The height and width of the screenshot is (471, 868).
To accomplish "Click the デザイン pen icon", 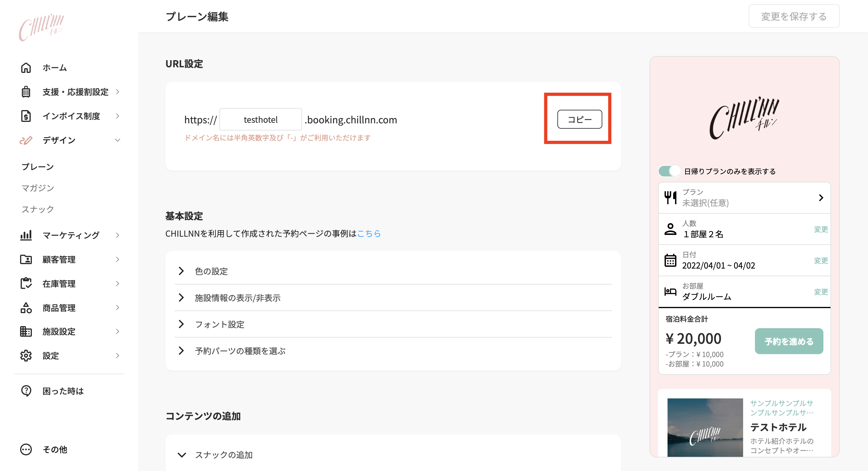I will tap(26, 140).
